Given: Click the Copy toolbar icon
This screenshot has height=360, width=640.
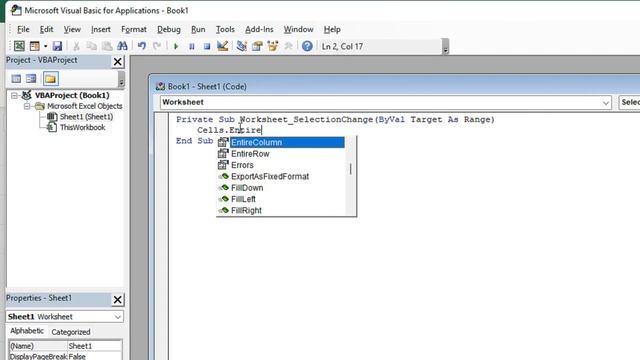Looking at the screenshot, I should point(91,46).
